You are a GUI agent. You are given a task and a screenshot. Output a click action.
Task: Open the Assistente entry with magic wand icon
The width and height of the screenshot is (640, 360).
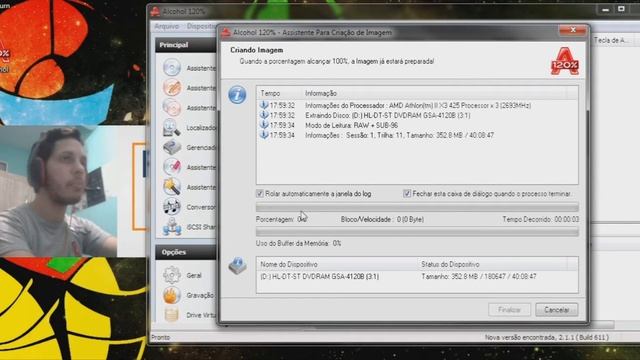tap(189, 187)
